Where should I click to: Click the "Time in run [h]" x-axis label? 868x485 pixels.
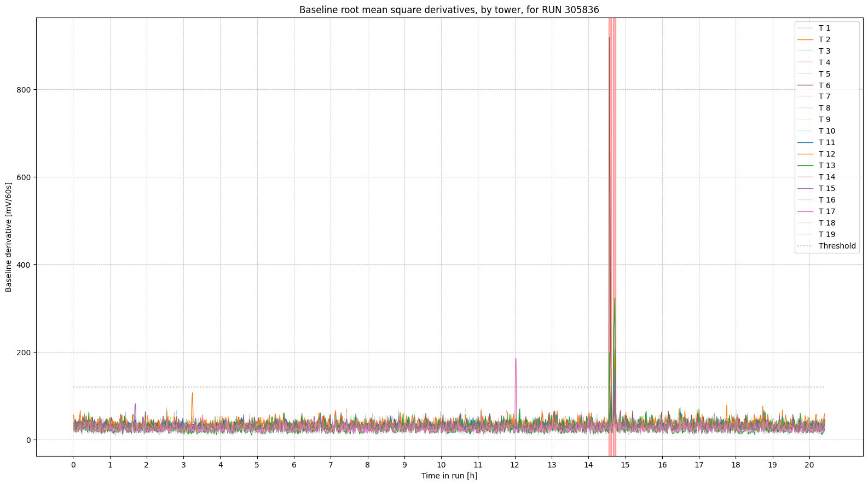pyautogui.click(x=449, y=476)
